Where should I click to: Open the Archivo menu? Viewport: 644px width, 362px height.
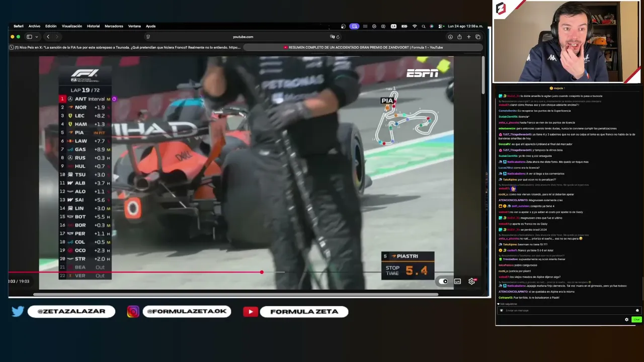(x=34, y=26)
